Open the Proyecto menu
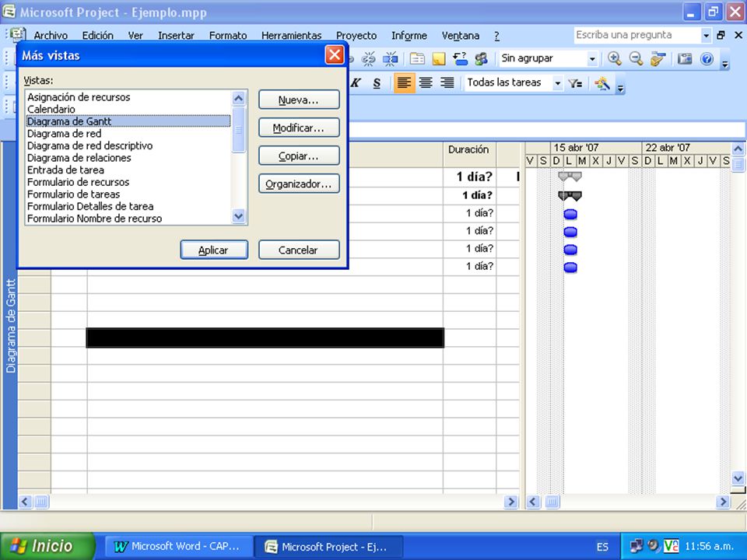This screenshot has width=747, height=560. [x=356, y=36]
